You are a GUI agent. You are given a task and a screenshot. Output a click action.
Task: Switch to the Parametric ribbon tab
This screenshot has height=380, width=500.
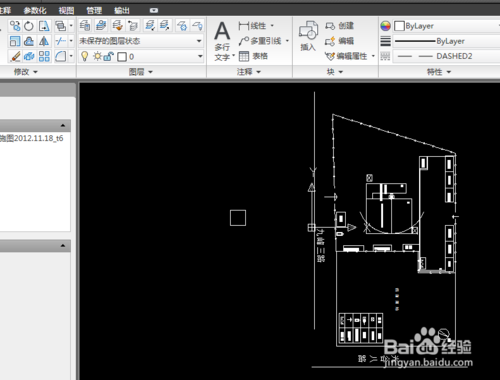(35, 10)
